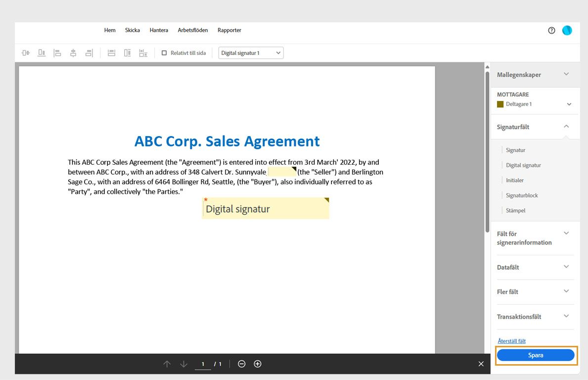
Task: Click the Deltagare 1 color swatch
Action: point(500,104)
